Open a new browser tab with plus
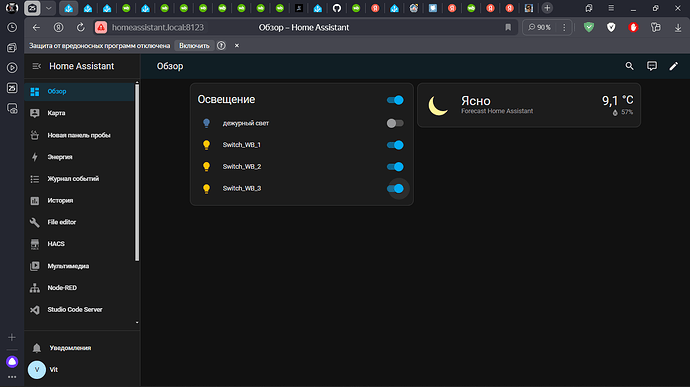This screenshot has height=387, width=690. pyautogui.click(x=547, y=8)
